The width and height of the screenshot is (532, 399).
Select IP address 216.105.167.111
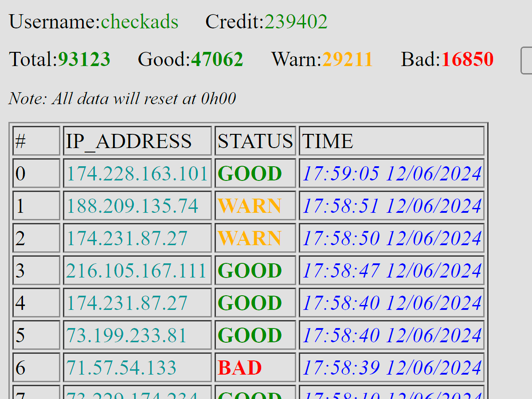[x=137, y=271]
